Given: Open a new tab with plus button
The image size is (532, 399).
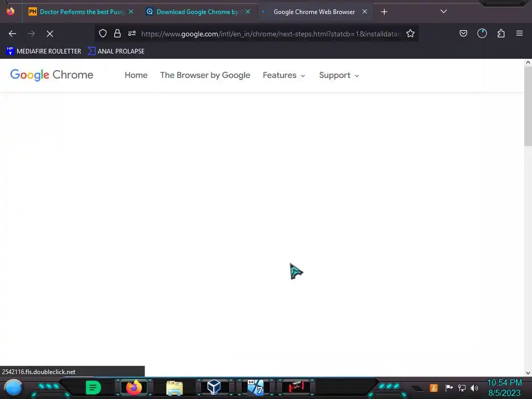Looking at the screenshot, I should point(384,12).
